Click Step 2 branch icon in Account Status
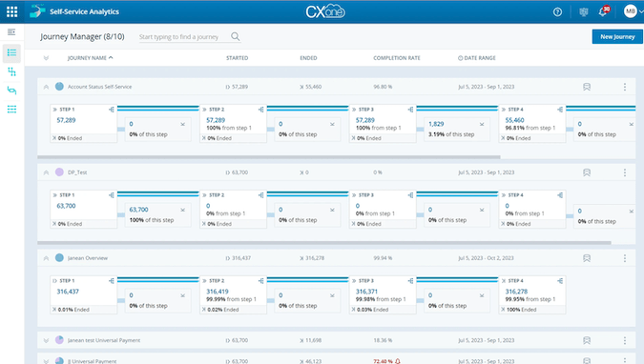 (260, 110)
